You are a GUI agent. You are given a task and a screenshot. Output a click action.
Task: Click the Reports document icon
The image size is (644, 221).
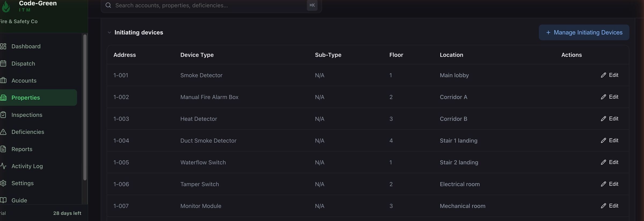point(3,149)
